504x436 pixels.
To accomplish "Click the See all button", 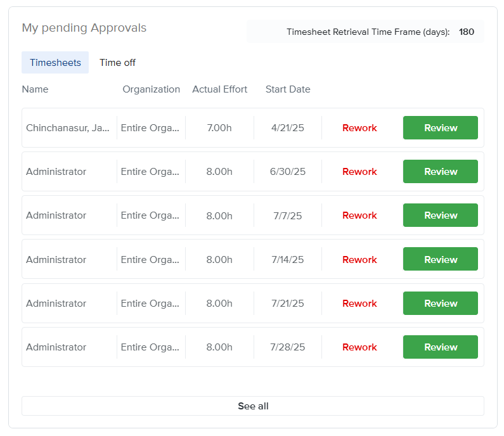I will tap(253, 406).
